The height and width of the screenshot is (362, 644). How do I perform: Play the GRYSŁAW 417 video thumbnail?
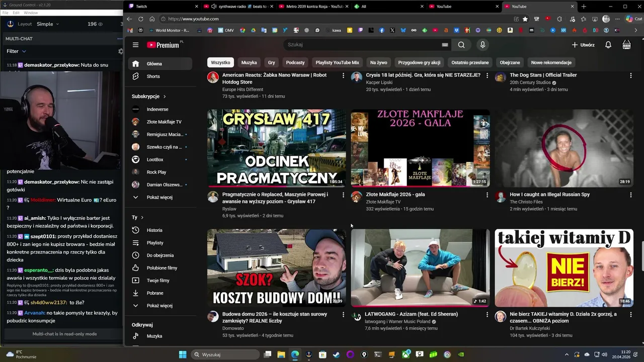tap(277, 148)
